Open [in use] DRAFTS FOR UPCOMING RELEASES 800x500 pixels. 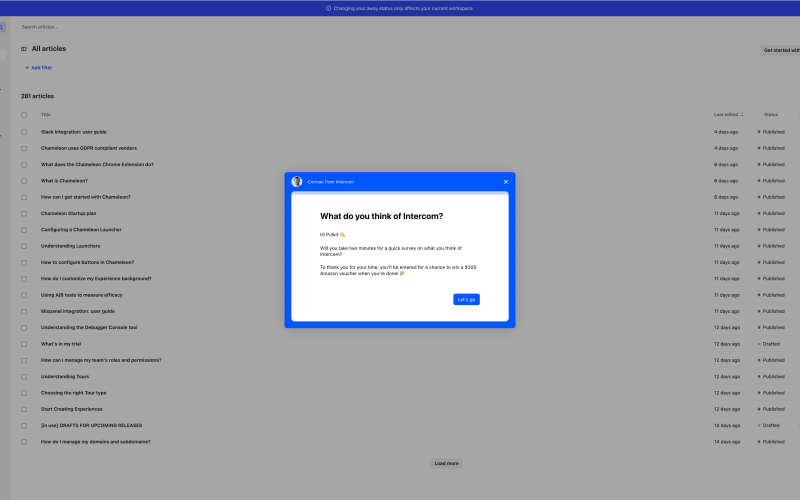(x=91, y=426)
